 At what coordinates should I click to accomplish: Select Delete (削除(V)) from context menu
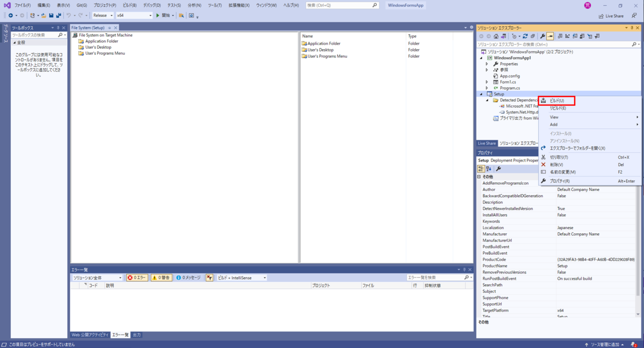tap(589, 165)
